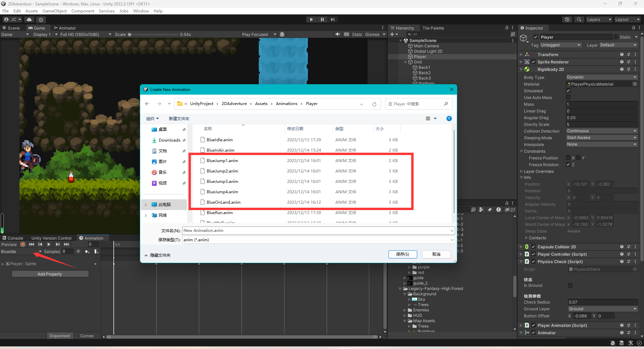
Task: Switch to the Tile Palette tab
Action: pyautogui.click(x=433, y=28)
